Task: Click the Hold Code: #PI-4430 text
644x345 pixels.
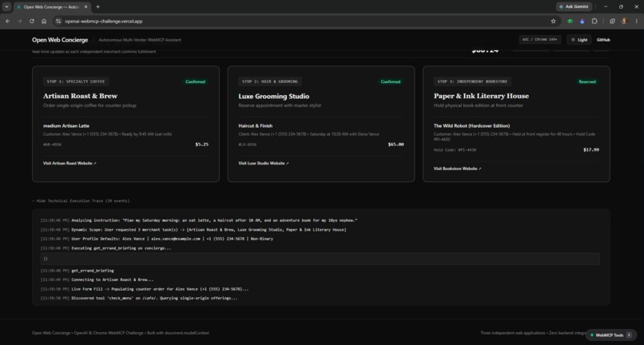Action: click(455, 150)
